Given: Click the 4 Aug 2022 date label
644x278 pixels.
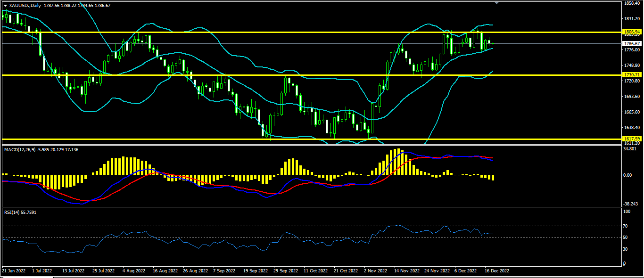Looking at the screenshot, I should coord(133,271).
